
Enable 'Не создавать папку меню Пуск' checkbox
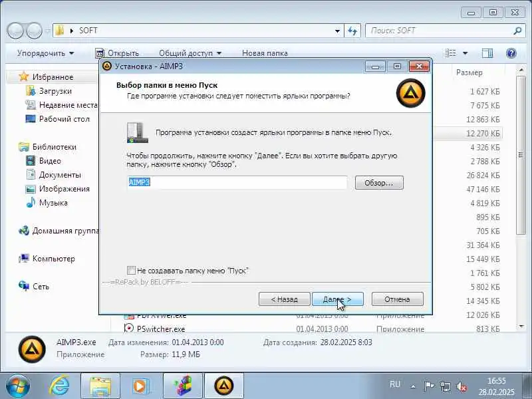tap(131, 271)
